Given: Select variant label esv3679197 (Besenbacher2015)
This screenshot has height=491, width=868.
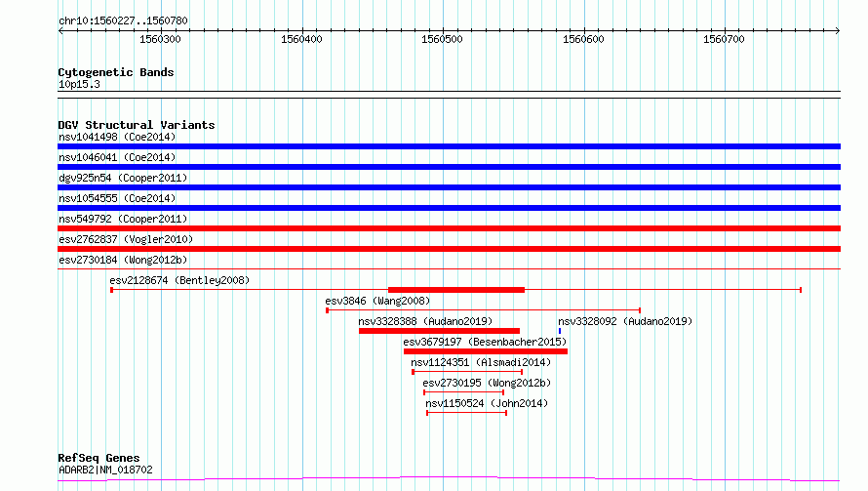Looking at the screenshot, I should [485, 342].
